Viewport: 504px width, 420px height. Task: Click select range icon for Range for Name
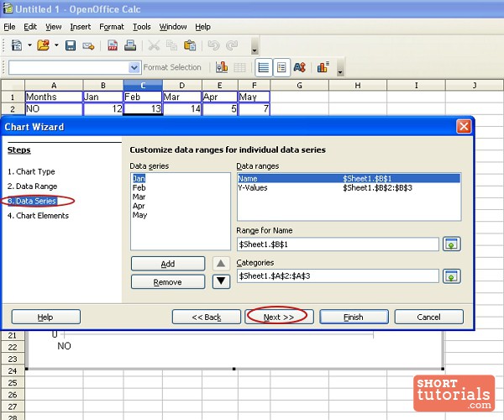(x=452, y=244)
